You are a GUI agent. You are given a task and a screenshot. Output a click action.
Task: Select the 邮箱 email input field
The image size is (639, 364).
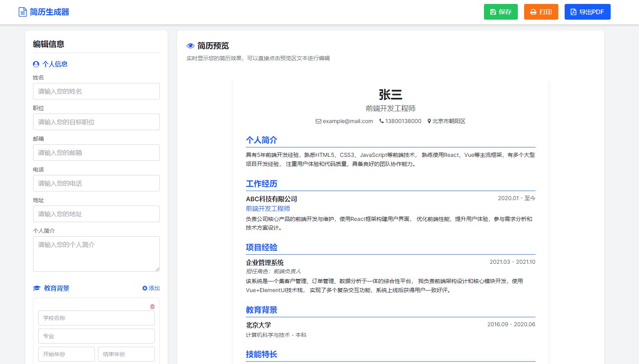tap(96, 153)
